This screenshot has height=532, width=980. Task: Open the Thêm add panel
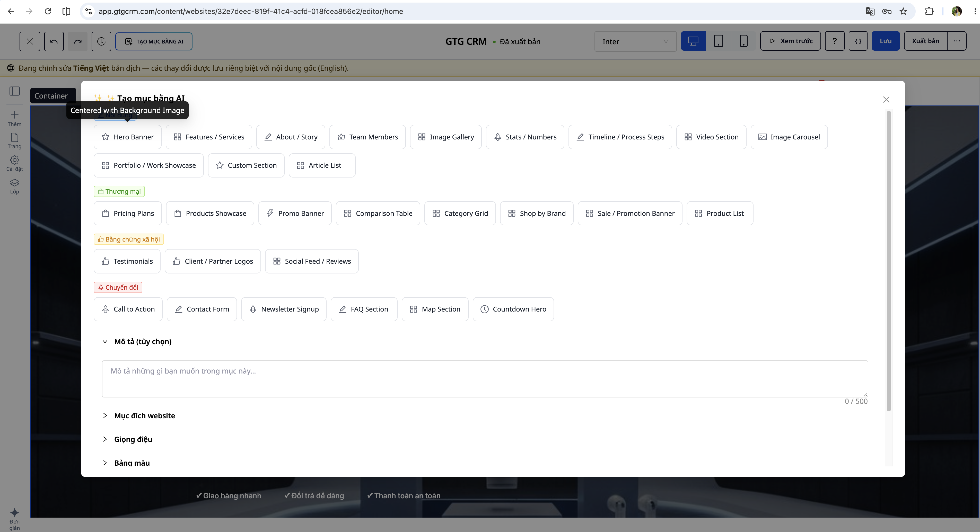[14, 119]
